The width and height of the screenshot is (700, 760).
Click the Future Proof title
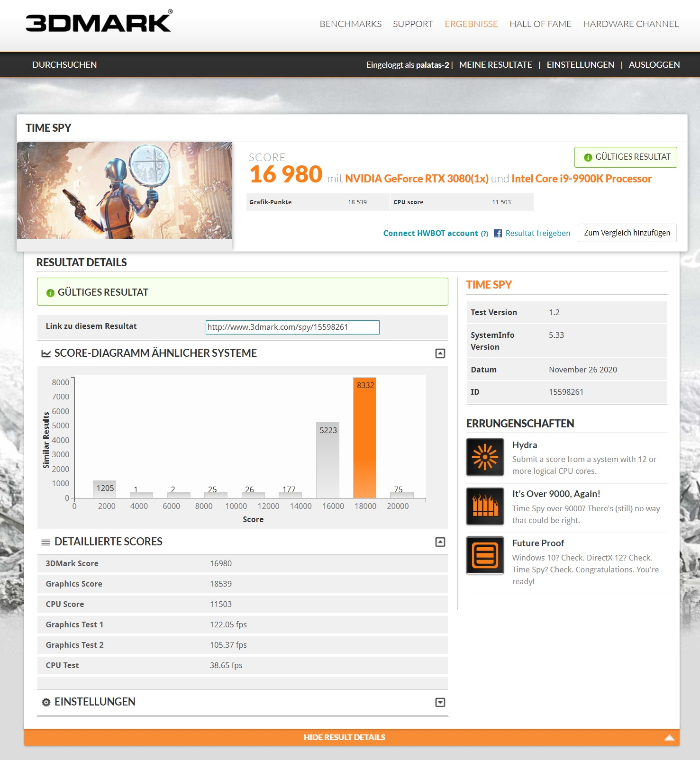(538, 543)
